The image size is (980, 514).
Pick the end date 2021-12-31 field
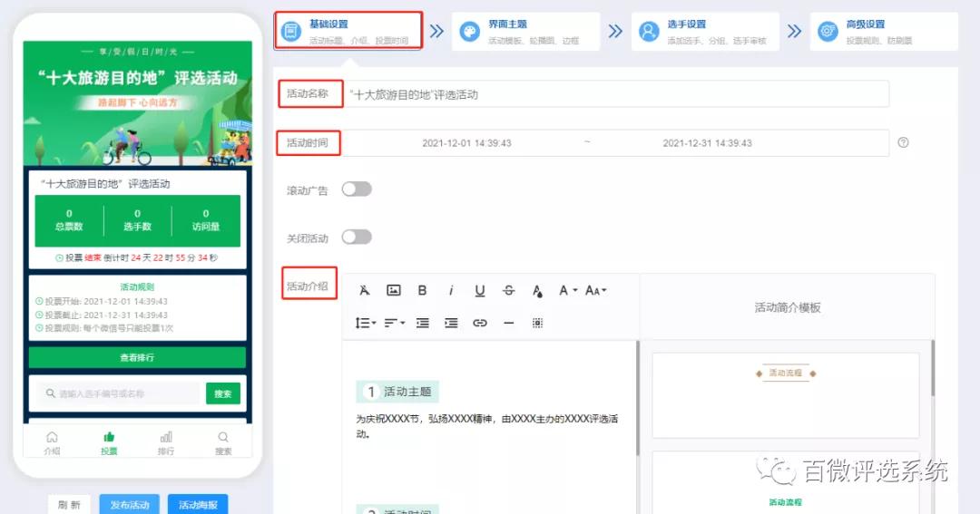click(x=708, y=143)
